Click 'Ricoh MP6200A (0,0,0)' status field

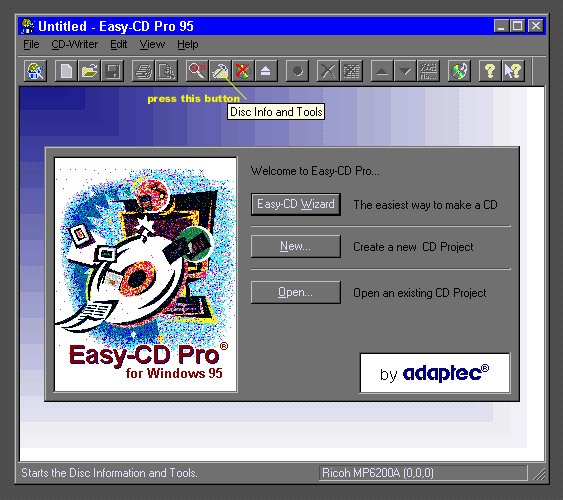tap(423, 473)
